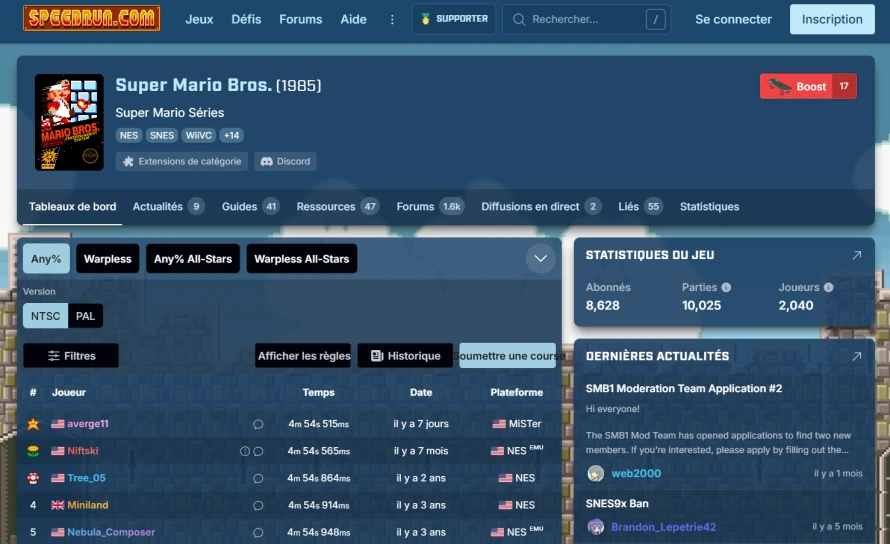Click web2000's avatar
Image resolution: width=890 pixels, height=544 pixels.
[595, 473]
